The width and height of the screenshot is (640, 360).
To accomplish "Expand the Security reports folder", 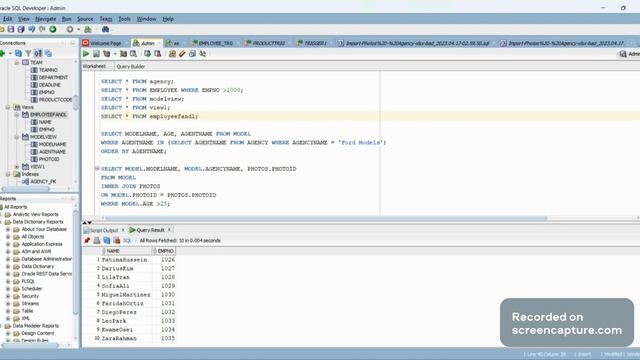I will (8, 296).
